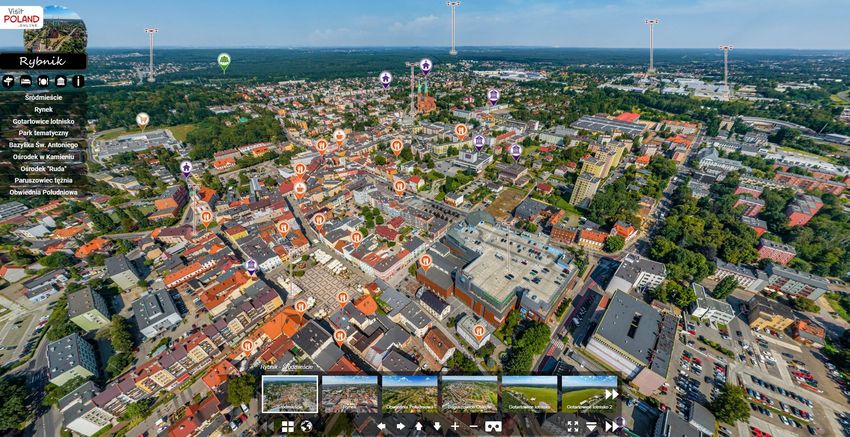The height and width of the screenshot is (437, 850).
Task: Go to Bazylika Św. Antoniego
Action: [x=43, y=145]
